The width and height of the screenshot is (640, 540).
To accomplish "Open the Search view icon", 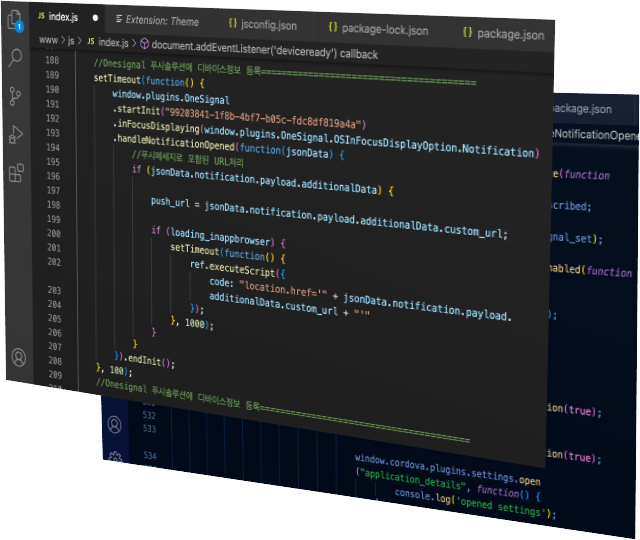I will pyautogui.click(x=15, y=57).
